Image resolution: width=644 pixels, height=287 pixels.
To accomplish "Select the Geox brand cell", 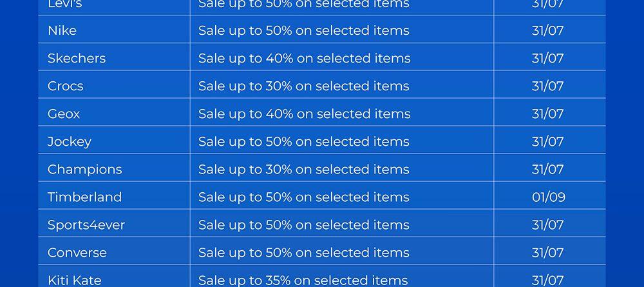I will [x=64, y=114].
